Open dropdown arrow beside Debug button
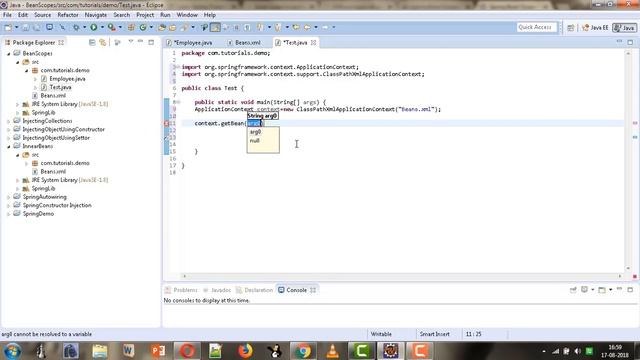Screen dimensions: 640x360 click(x=84, y=27)
